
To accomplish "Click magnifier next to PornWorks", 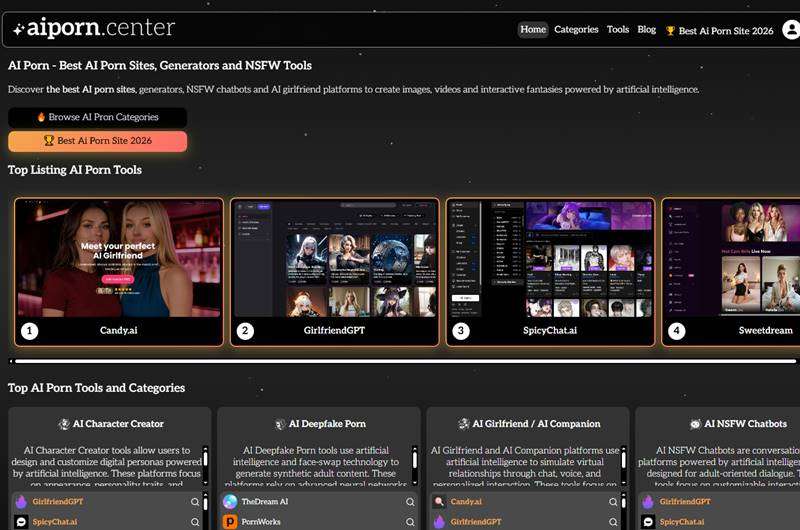I will (x=410, y=522).
